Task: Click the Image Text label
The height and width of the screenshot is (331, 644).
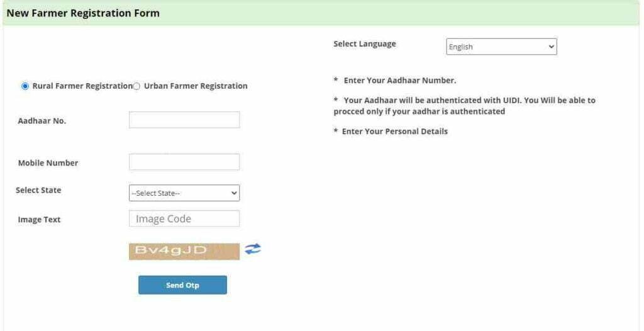Action: [39, 220]
